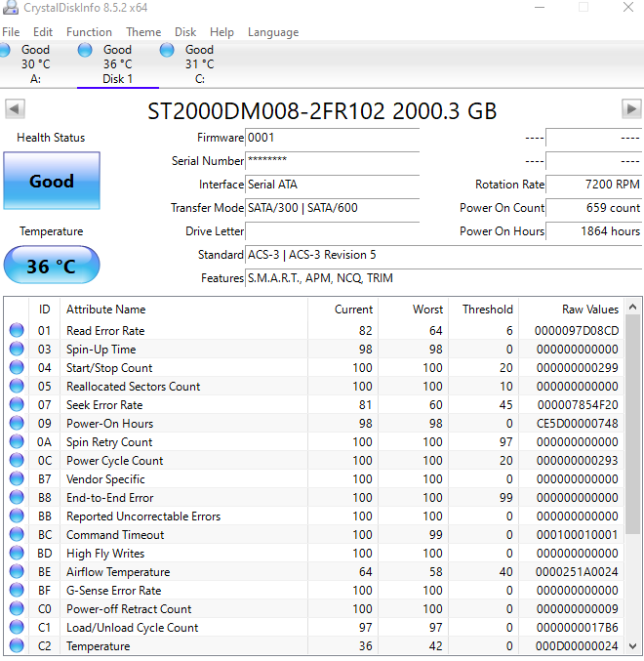The width and height of the screenshot is (644, 661).
Task: Click the attribute list scrollbar thumb
Action: click(632, 425)
